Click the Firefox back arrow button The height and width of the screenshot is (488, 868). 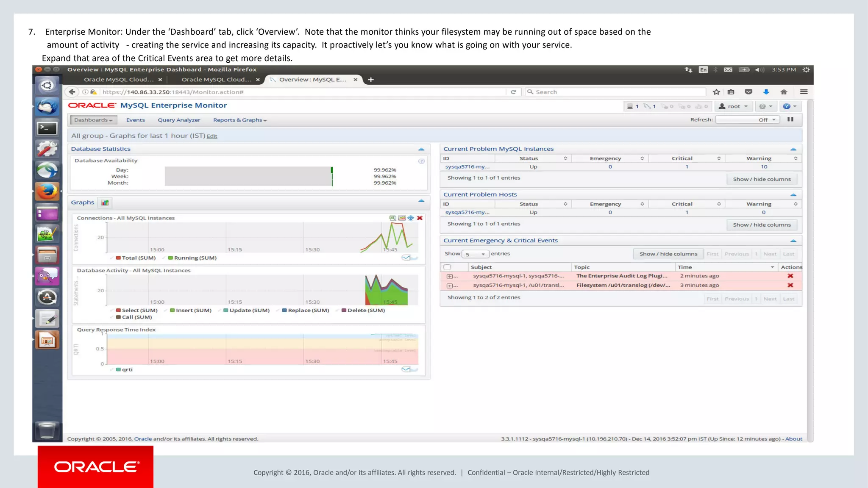coord(72,92)
